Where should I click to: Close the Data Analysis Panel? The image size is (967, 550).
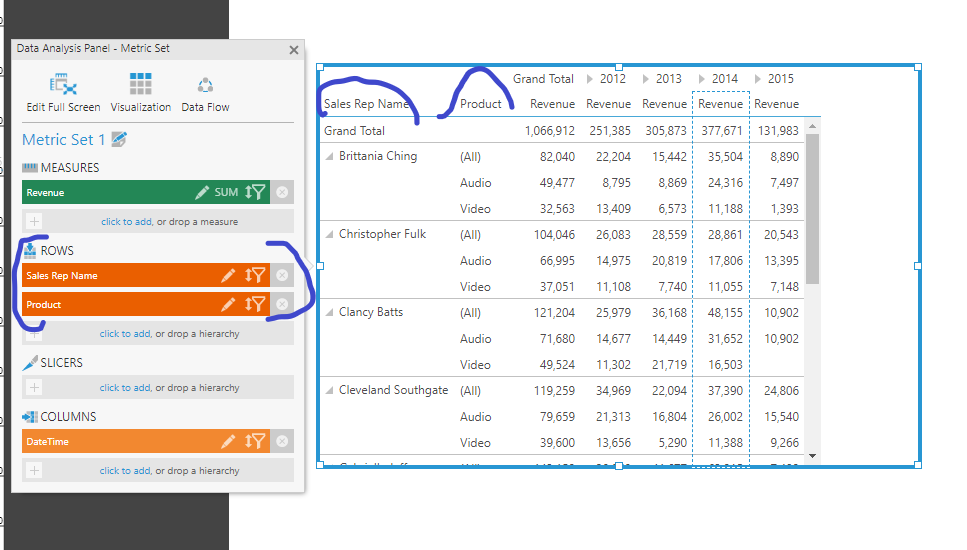(293, 49)
